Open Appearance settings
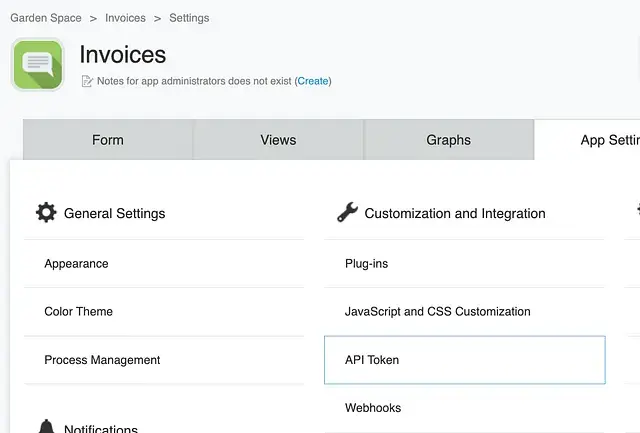 pos(76,264)
